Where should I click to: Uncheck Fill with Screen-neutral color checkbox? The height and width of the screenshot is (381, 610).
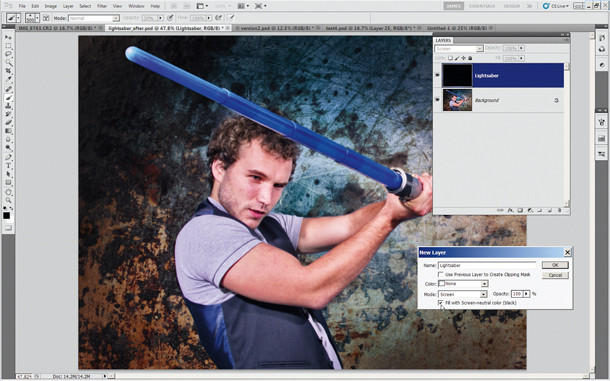coord(441,303)
